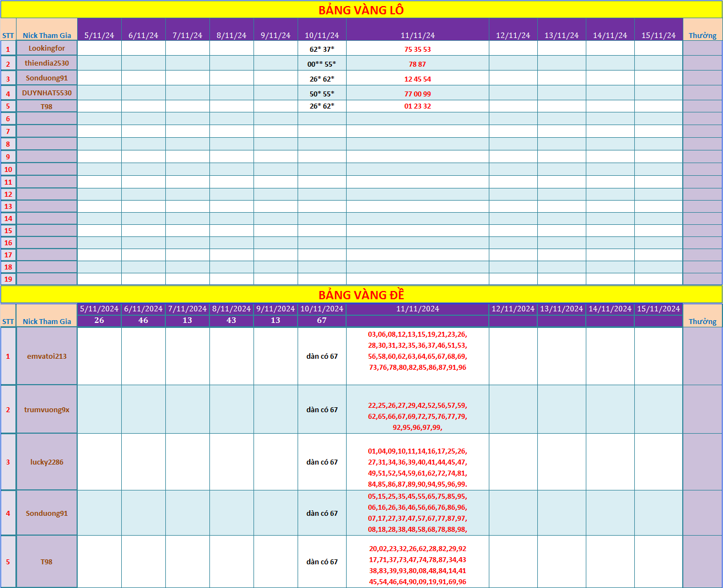
Task: Click the 12/11/2024 header in the Đề table
Action: 513,309
